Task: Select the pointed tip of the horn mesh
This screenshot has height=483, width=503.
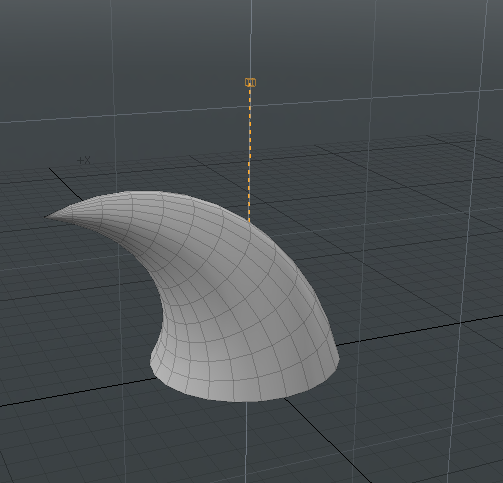Action: coord(48,216)
